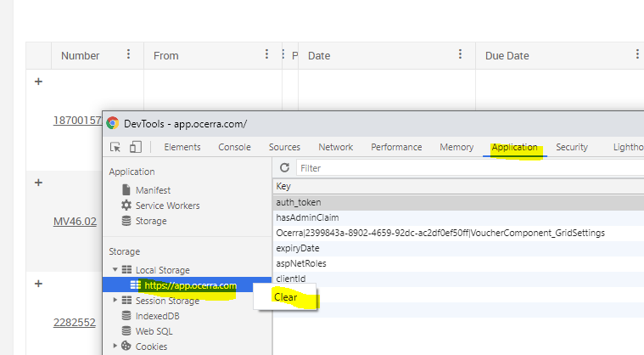
Task: Open the Number column options menu
Action: [x=129, y=54]
